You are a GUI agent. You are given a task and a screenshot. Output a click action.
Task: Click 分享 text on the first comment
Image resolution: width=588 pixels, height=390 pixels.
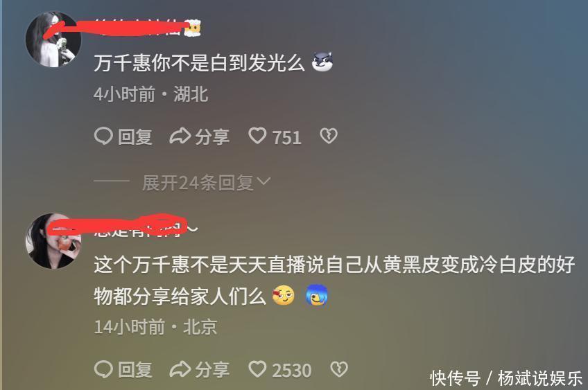click(212, 136)
